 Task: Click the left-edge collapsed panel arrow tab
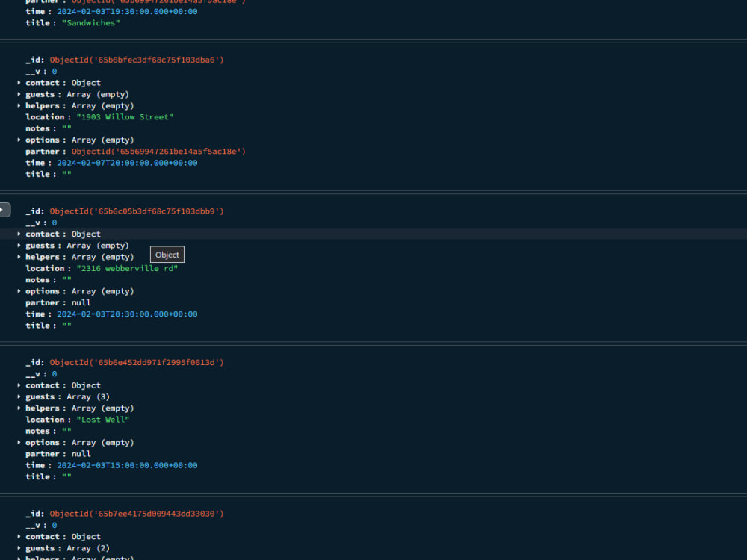point(4,210)
